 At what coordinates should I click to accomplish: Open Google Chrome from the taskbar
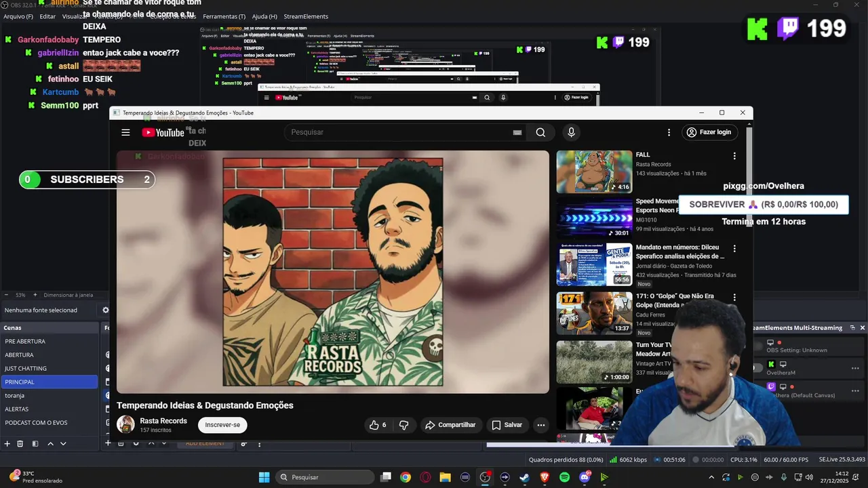pyautogui.click(x=406, y=477)
